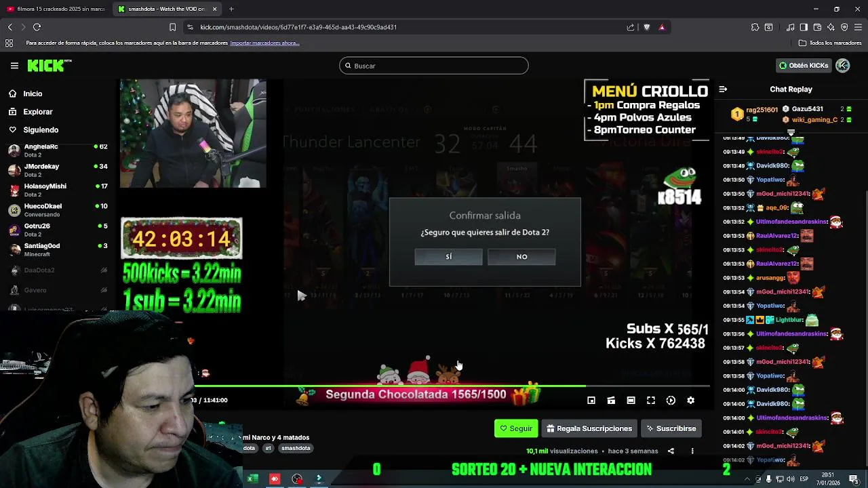Open JMordekay channel in sidebar
This screenshot has height=488, width=868.
[x=58, y=170]
